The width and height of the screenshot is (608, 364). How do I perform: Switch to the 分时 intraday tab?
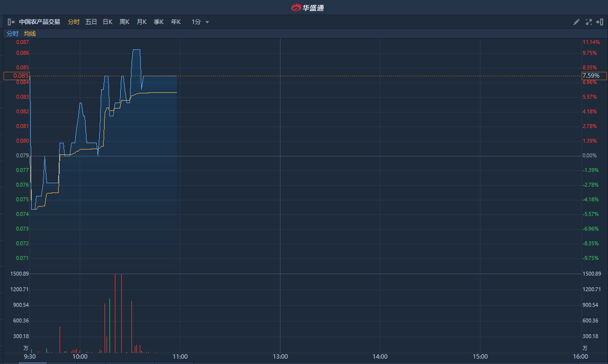coord(73,22)
